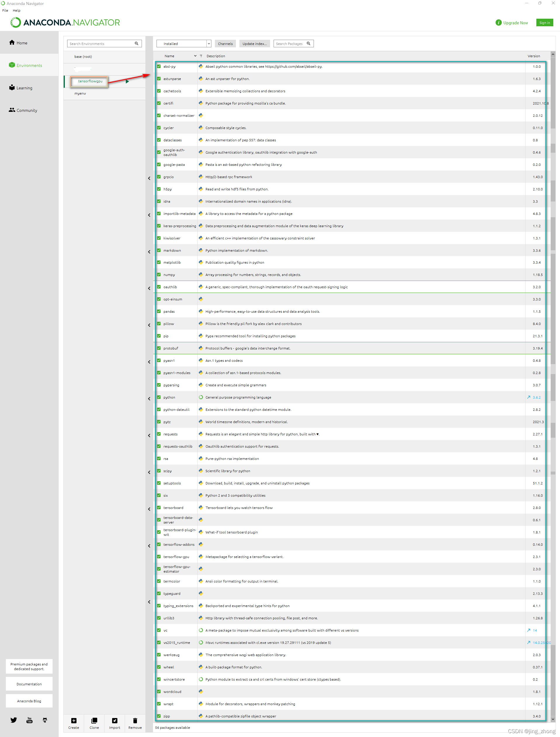Click the scrollbar up arrow
The image size is (560, 737).
pos(553,54)
